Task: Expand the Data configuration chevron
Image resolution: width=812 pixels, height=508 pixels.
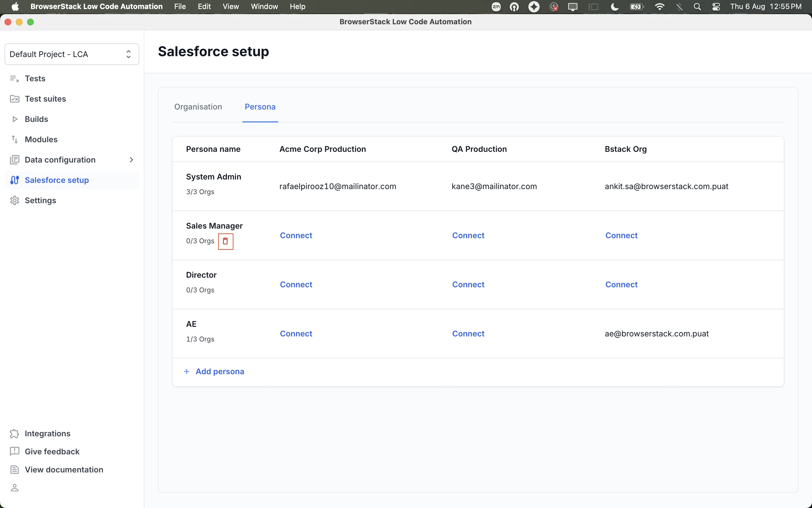Action: (131, 159)
